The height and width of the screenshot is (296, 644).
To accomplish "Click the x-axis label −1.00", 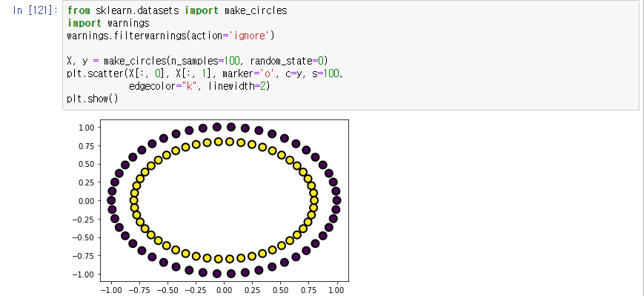I will (x=110, y=290).
